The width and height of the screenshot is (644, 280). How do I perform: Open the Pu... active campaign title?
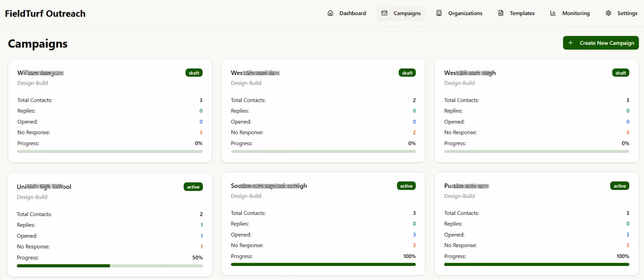point(466,186)
